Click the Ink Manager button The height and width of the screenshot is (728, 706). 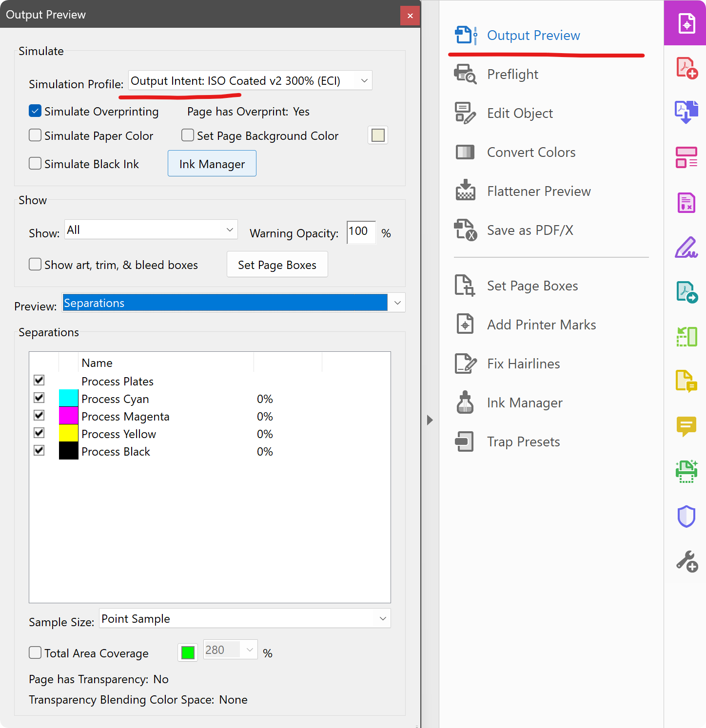coord(212,164)
